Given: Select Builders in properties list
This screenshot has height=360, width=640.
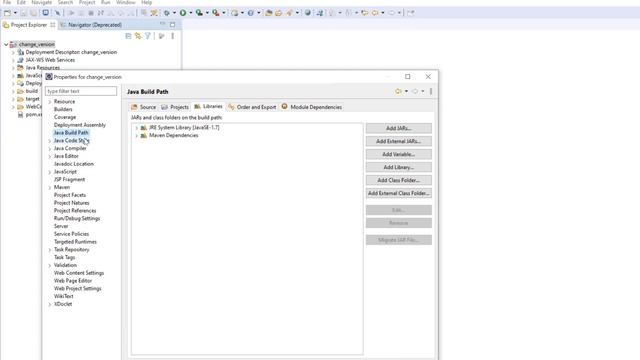Looking at the screenshot, I should click(63, 109).
